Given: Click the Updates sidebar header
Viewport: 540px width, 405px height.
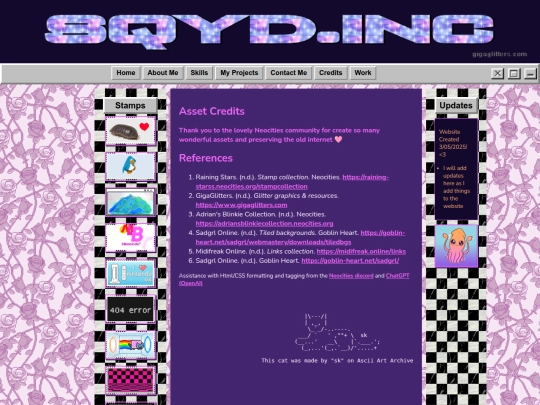Looking at the screenshot, I should pyautogui.click(x=456, y=105).
